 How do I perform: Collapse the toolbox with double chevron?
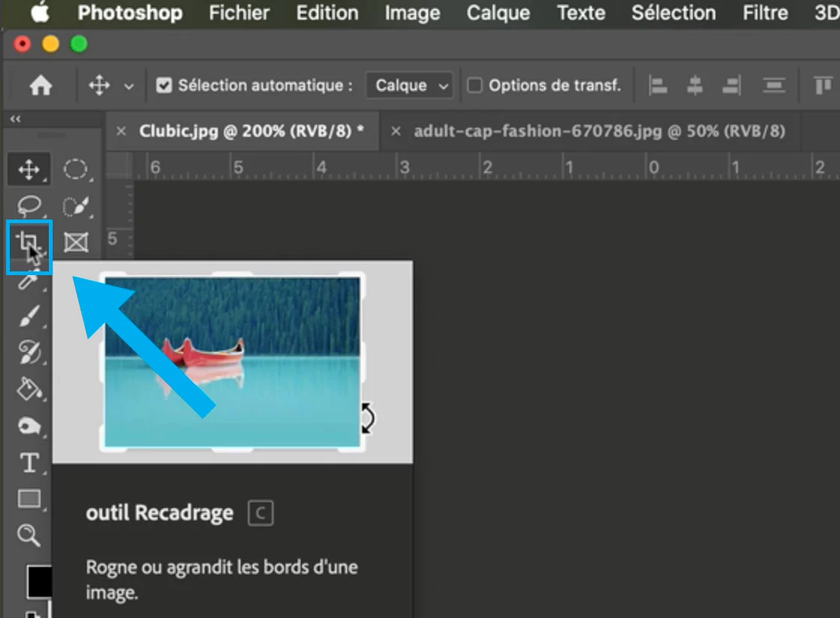(16, 119)
